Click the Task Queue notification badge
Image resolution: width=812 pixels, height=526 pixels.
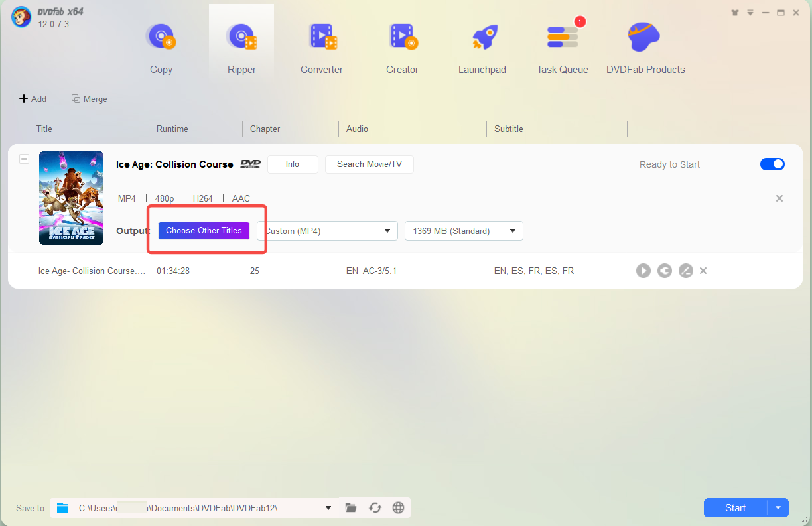580,22
